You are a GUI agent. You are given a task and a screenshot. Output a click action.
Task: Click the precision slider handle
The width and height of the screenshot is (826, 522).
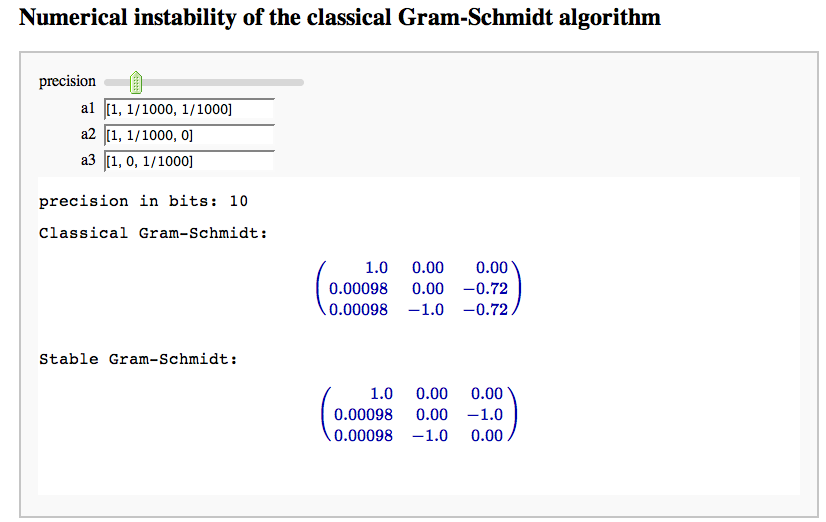click(137, 82)
